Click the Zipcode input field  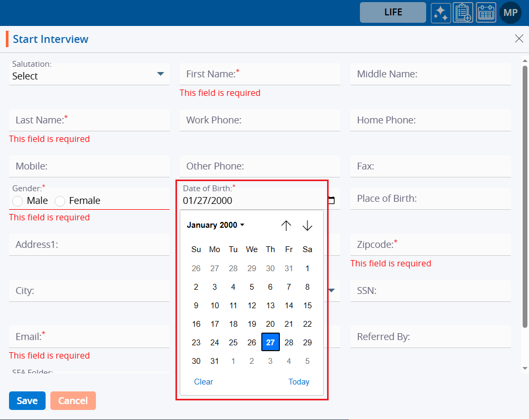coord(430,245)
